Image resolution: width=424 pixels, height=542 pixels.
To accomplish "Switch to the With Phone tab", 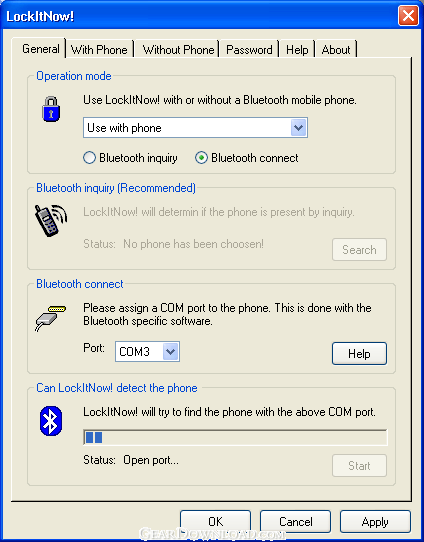I will 99,50.
